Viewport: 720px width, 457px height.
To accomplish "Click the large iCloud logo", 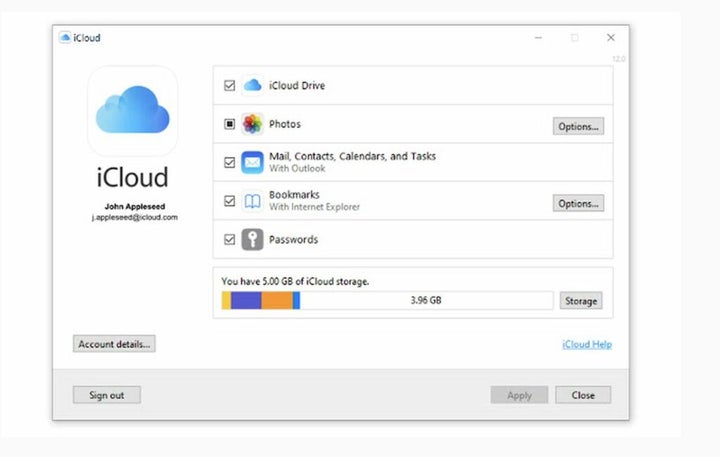I will 133,111.
